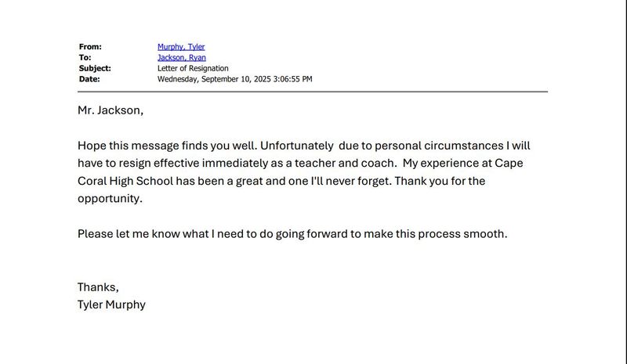Click "Hope this message finds you well" sentence

[166, 146]
